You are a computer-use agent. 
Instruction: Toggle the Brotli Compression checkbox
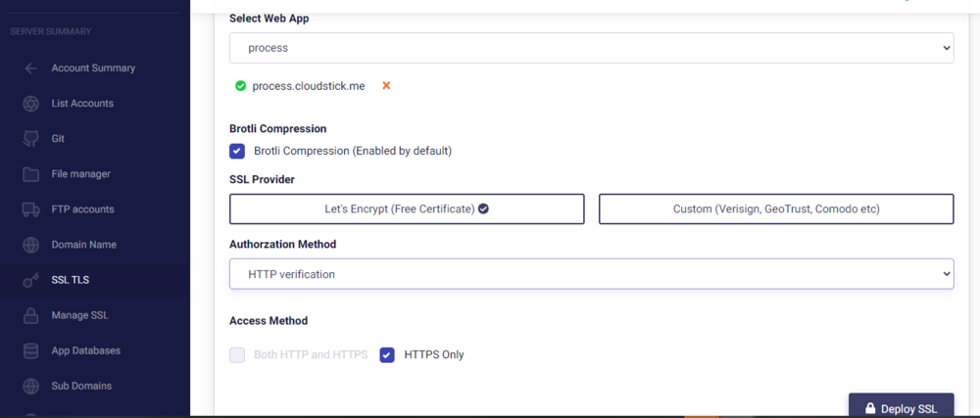237,151
